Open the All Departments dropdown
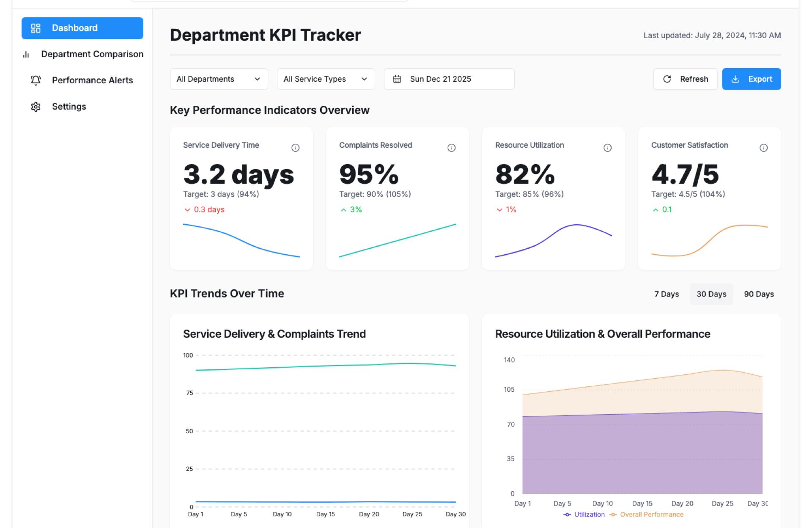The width and height of the screenshot is (812, 528). point(219,79)
